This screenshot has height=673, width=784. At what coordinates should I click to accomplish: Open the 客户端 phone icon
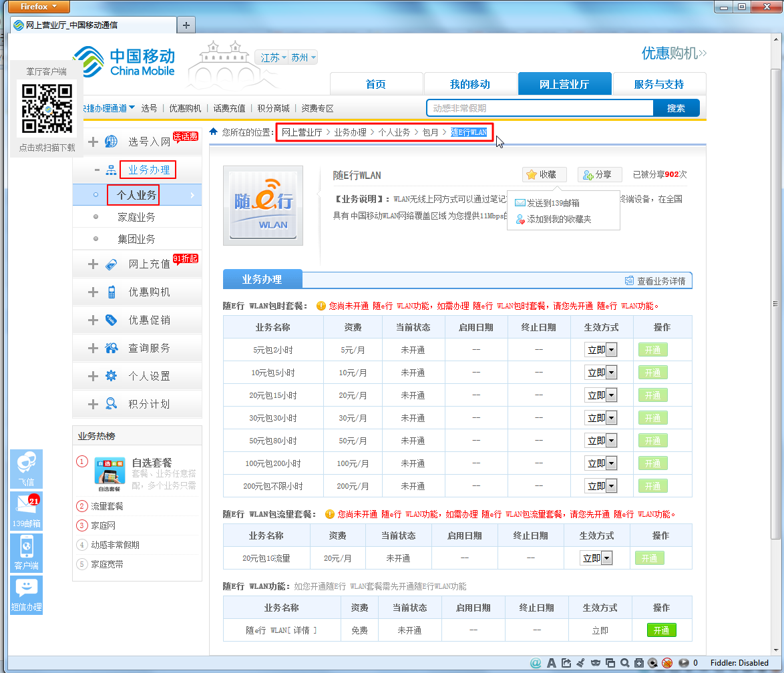pyautogui.click(x=27, y=553)
